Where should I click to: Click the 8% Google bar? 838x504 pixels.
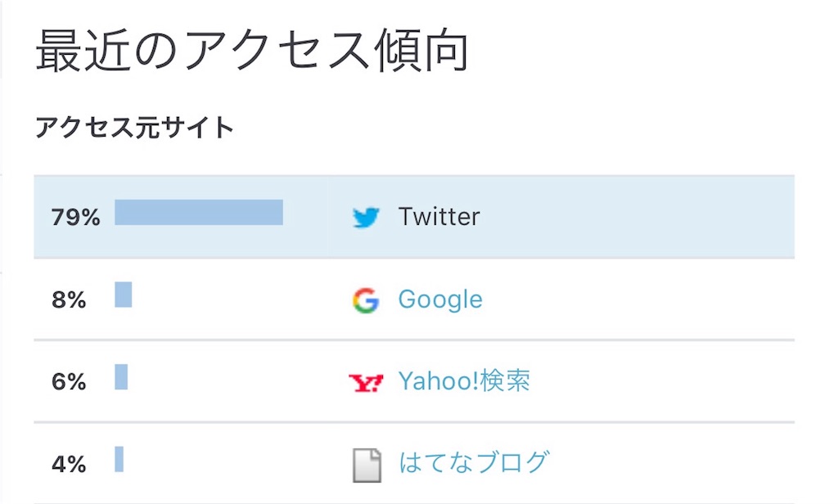(124, 295)
